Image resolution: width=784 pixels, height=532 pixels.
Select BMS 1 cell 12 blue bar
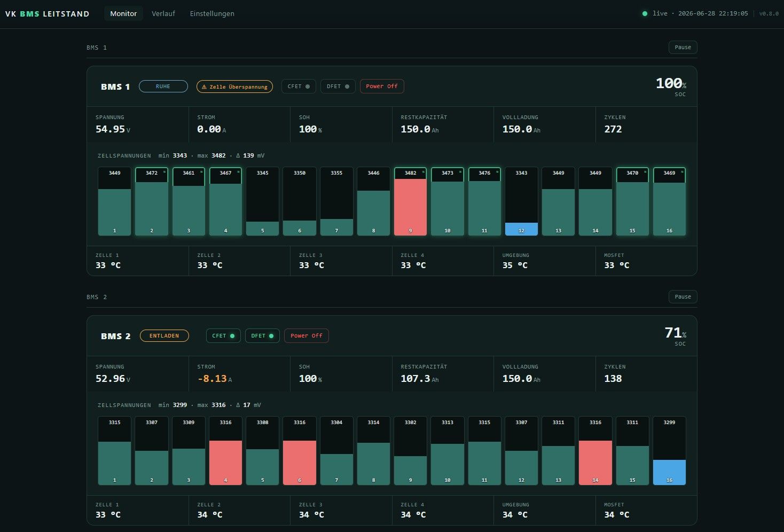[x=521, y=229]
